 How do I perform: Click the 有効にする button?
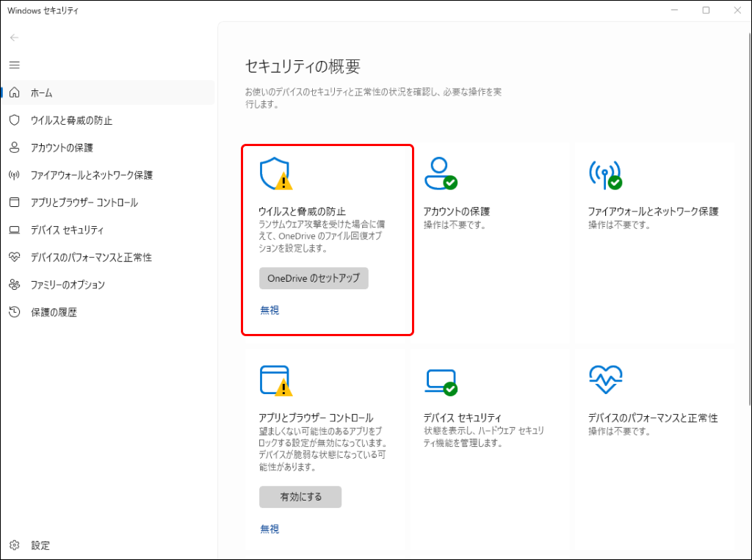(300, 497)
